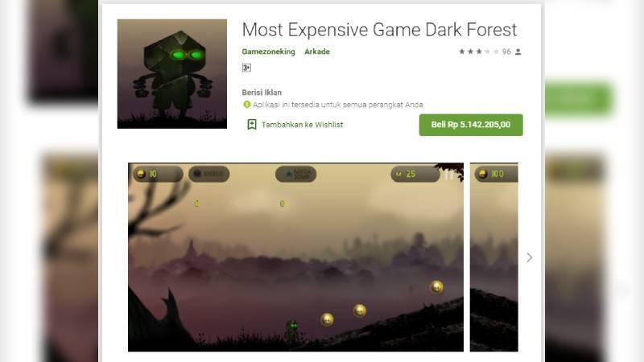Click the star rating icons
644x362 pixels.
[478, 51]
